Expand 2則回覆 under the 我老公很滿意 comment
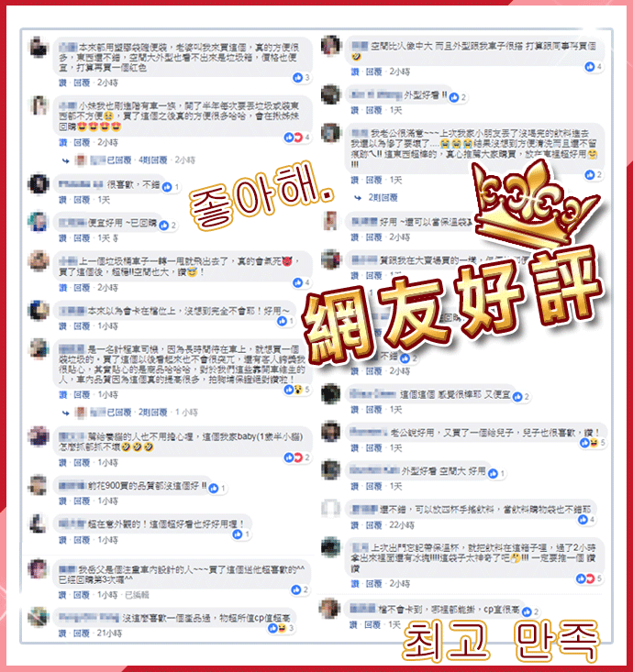The image size is (633, 672). (x=383, y=198)
